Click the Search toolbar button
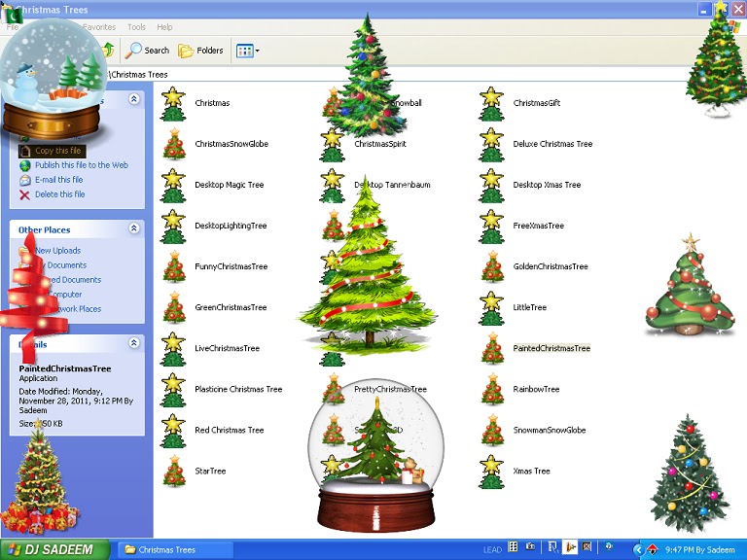Image resolution: width=747 pixels, height=560 pixels. tap(147, 51)
